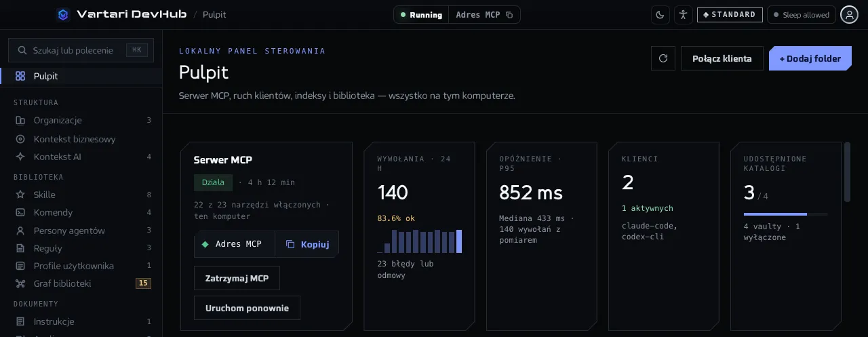The image size is (868, 337).
Task: Click the Działa status badge
Action: click(x=213, y=182)
